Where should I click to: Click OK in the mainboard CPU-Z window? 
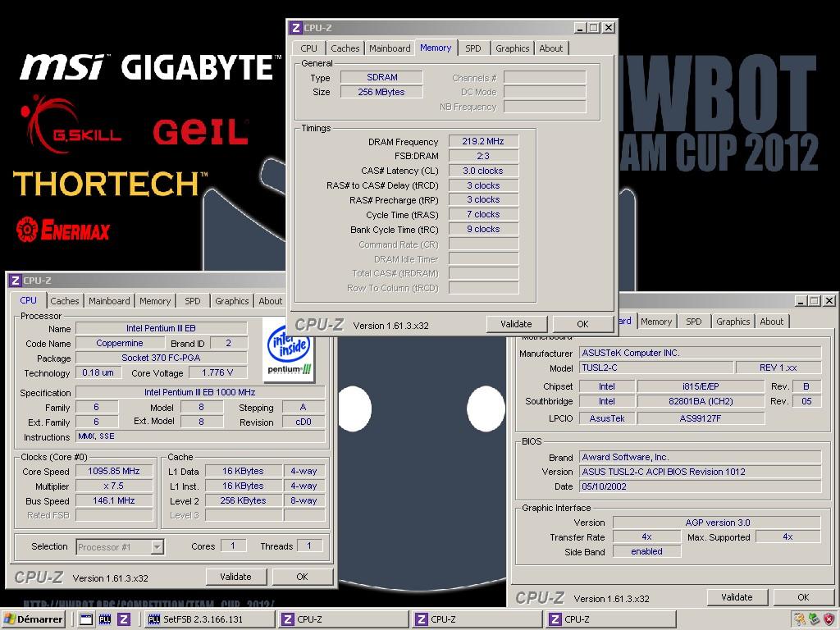[804, 597]
